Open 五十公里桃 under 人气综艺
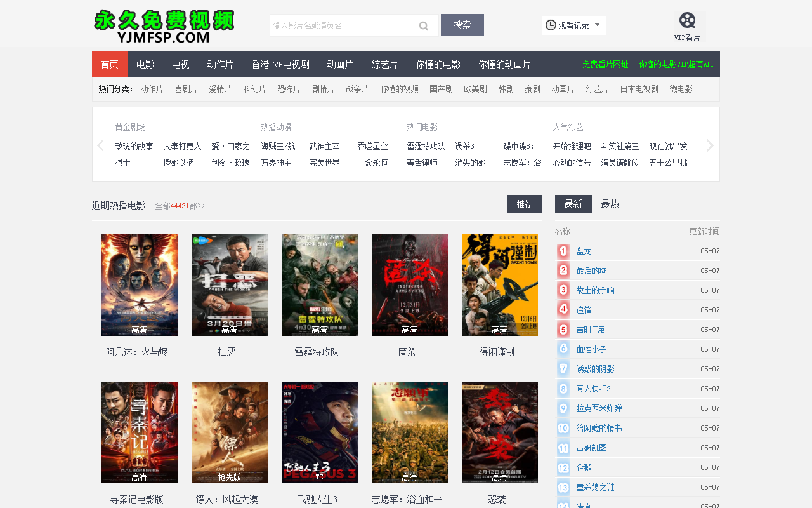 tap(669, 163)
